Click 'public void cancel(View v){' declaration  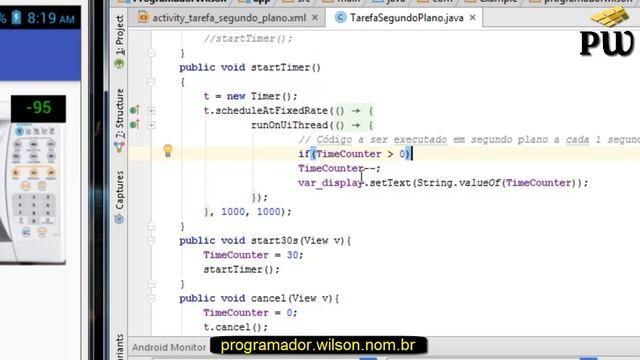point(259,298)
